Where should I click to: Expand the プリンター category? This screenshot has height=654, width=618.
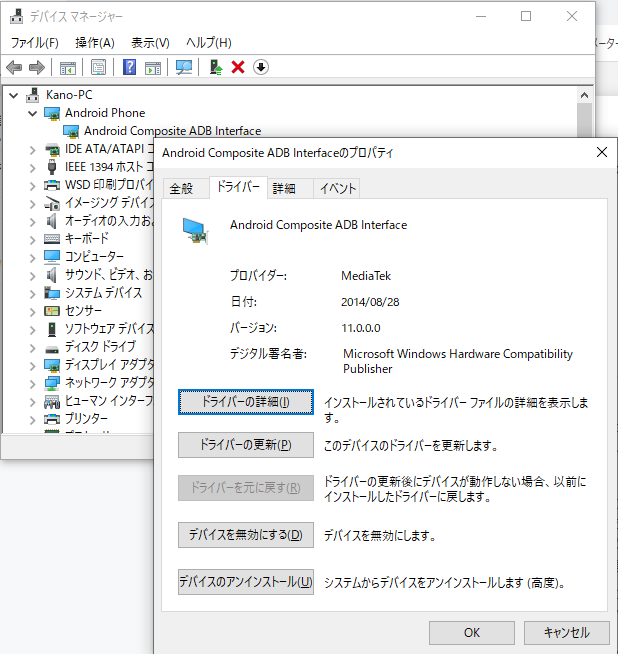(x=33, y=419)
